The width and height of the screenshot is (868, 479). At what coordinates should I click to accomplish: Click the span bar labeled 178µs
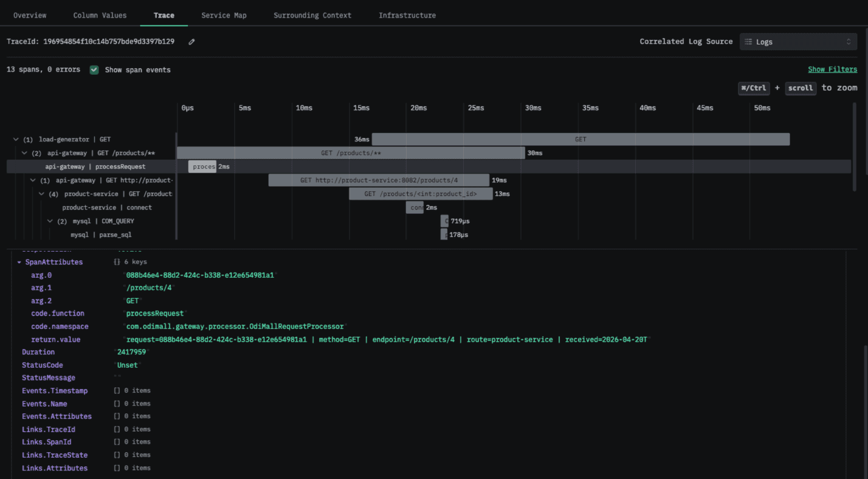[x=444, y=235]
